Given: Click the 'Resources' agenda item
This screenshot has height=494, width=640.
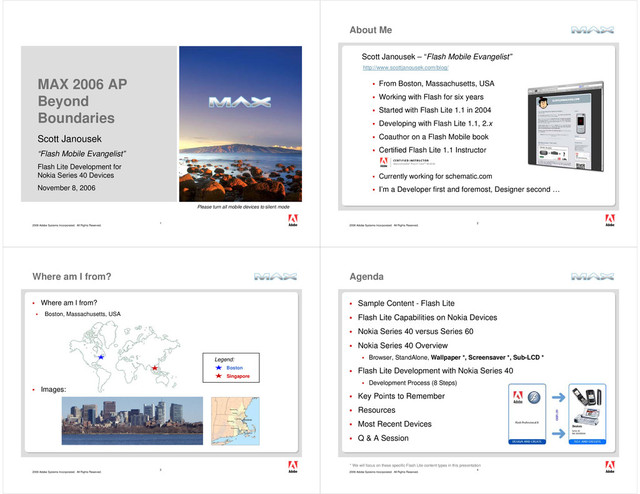Looking at the screenshot, I should (x=376, y=410).
